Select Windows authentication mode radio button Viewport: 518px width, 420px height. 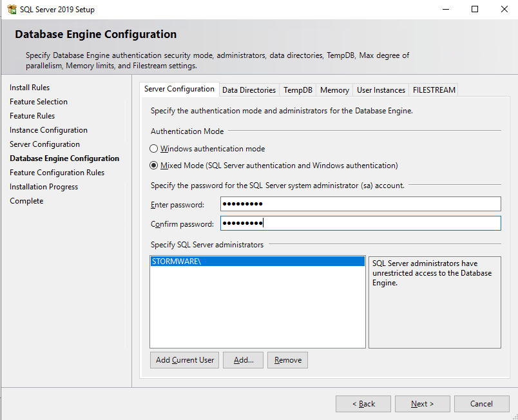pyautogui.click(x=153, y=149)
